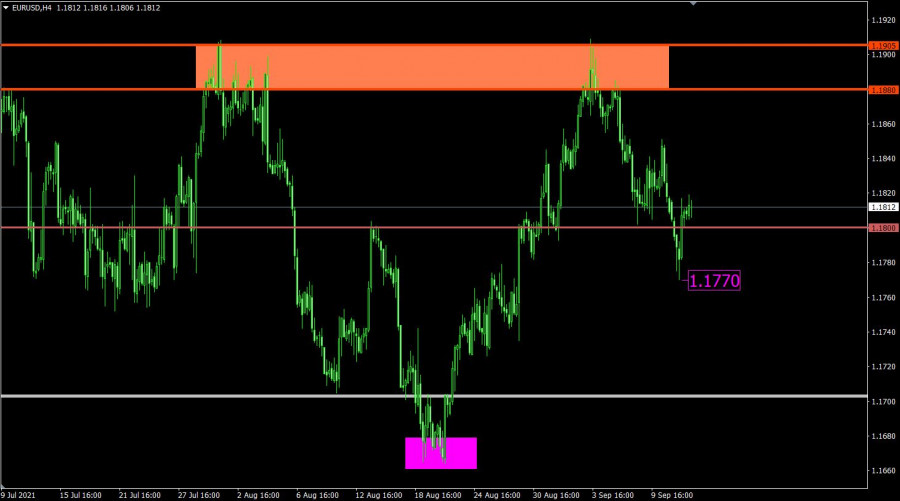This screenshot has height=501, width=900.
Task: Click the 27 Jul 16:00 time label
Action: (201, 494)
